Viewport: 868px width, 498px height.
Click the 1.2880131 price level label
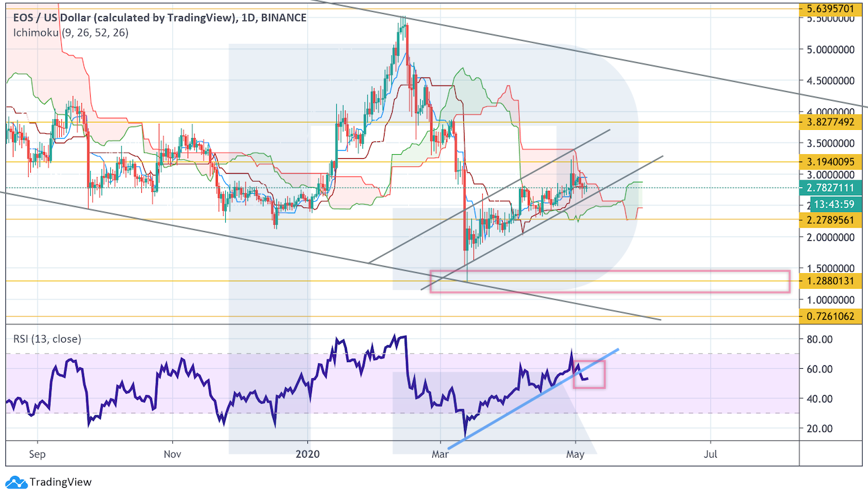point(832,281)
